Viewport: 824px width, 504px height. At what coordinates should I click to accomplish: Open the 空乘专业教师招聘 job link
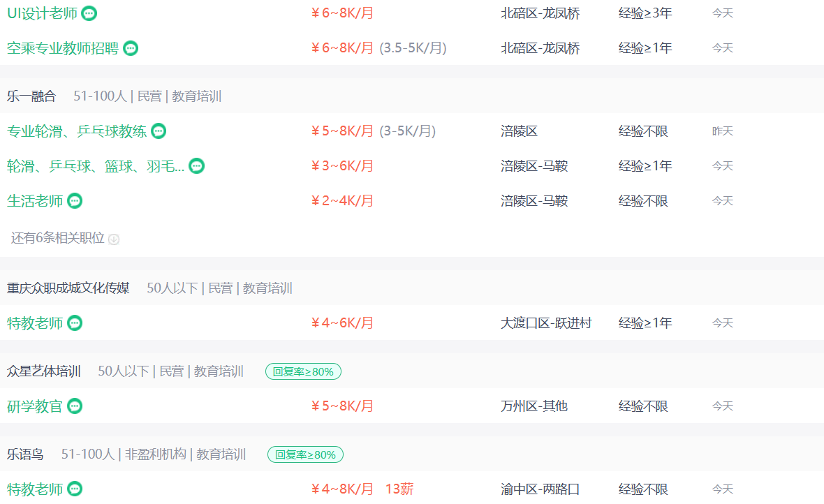click(x=63, y=48)
